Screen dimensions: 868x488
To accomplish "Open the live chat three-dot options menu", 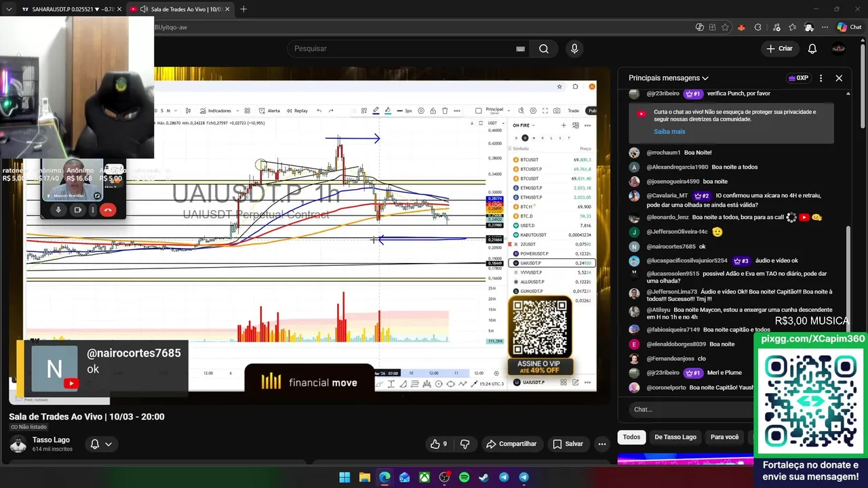I will point(821,78).
